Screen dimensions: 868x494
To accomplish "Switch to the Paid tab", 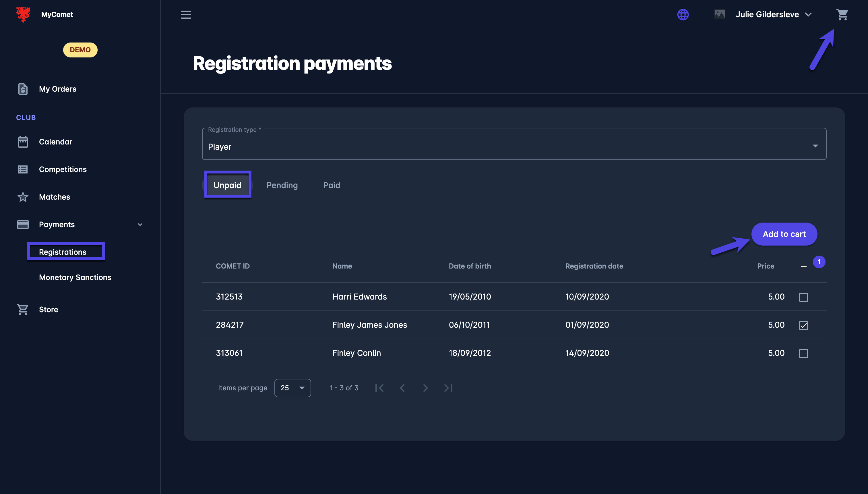I will point(331,185).
